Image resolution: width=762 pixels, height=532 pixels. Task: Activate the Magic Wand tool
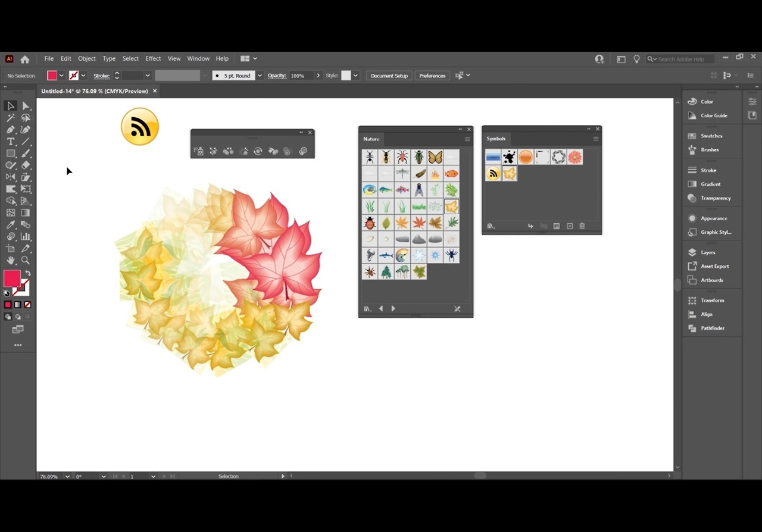coord(11,118)
